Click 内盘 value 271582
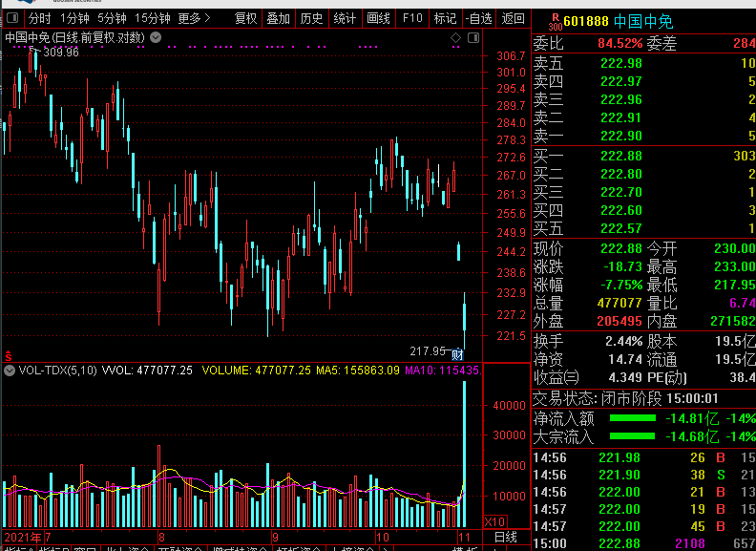 click(x=733, y=321)
